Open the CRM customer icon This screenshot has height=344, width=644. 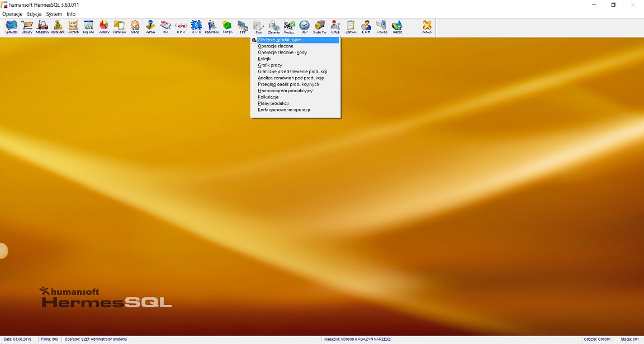coord(366,27)
